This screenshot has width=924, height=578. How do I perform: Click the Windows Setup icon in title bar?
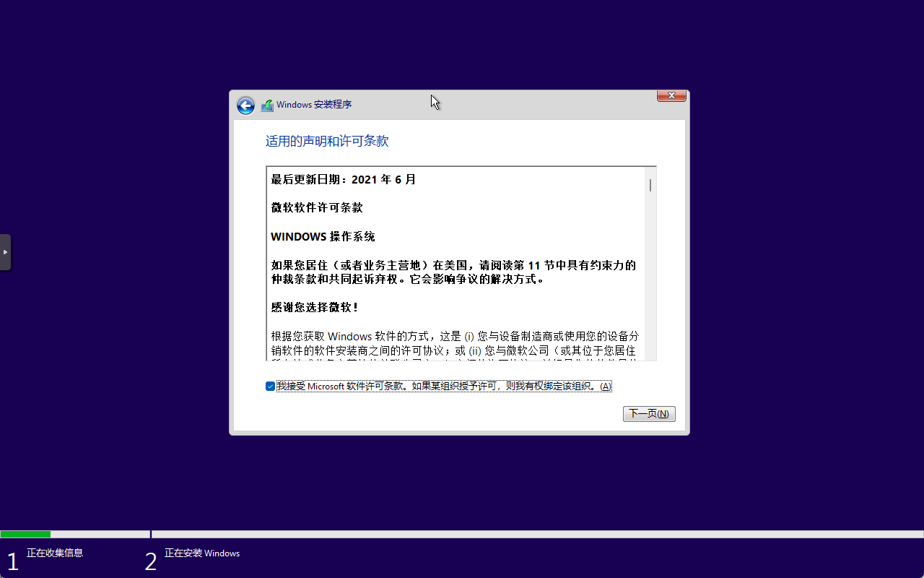(x=267, y=105)
